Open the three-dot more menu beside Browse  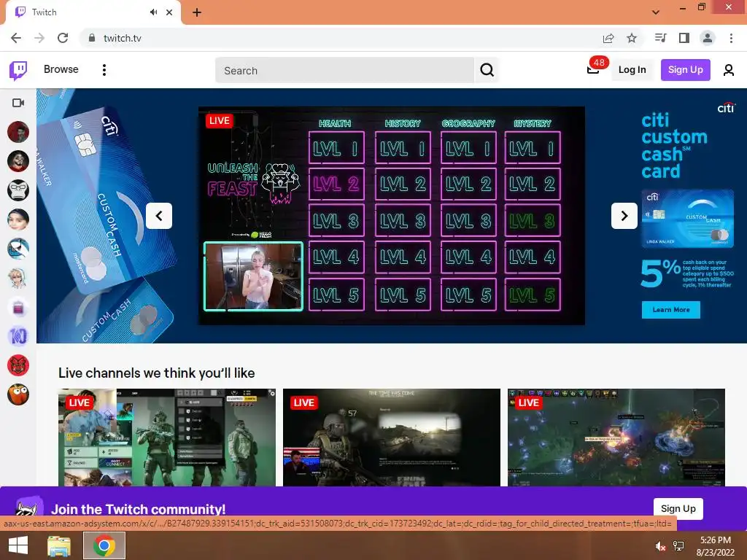(104, 70)
